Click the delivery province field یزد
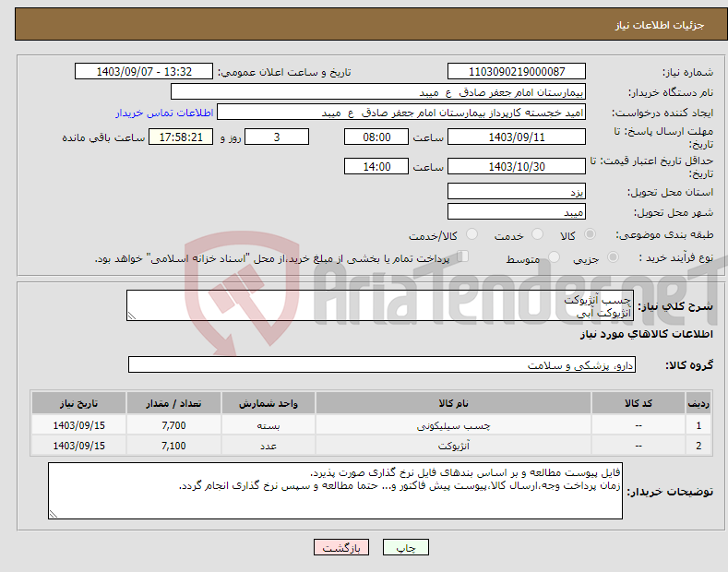This screenshot has height=572, width=728. click(517, 191)
